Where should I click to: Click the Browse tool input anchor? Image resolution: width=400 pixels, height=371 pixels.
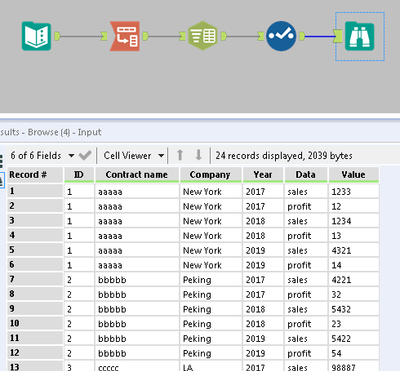pyautogui.click(x=338, y=36)
